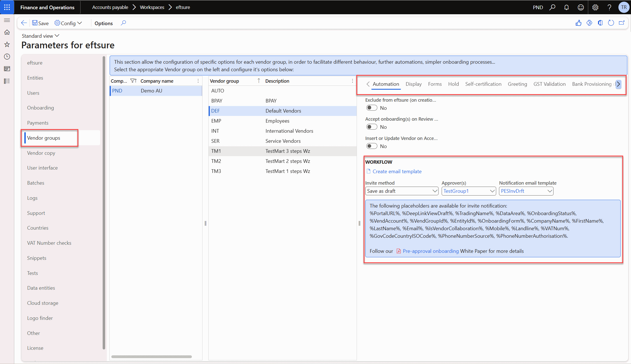Switch to the Greeting tab
Viewport: 631px width, 364px height.
(517, 84)
